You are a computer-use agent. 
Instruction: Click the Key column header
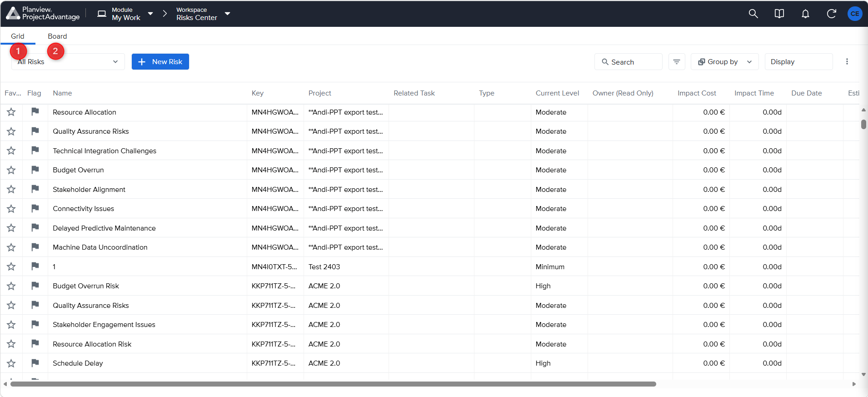click(x=258, y=93)
